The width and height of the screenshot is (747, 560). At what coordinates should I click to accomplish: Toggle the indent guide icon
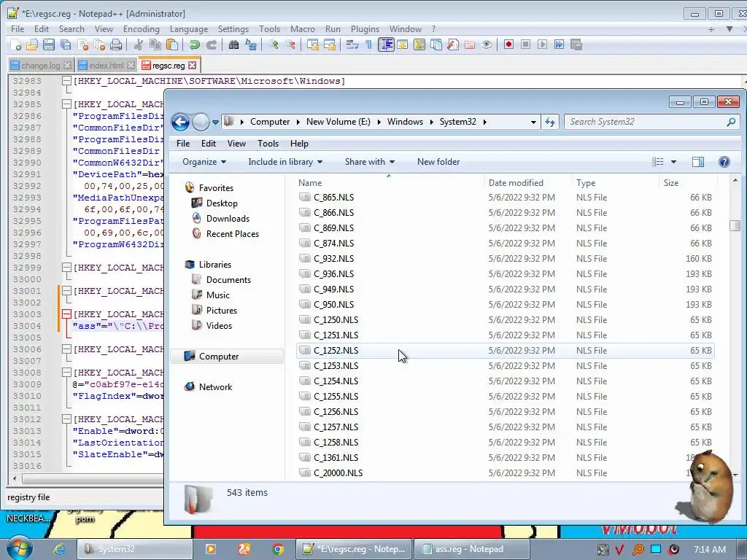386,44
